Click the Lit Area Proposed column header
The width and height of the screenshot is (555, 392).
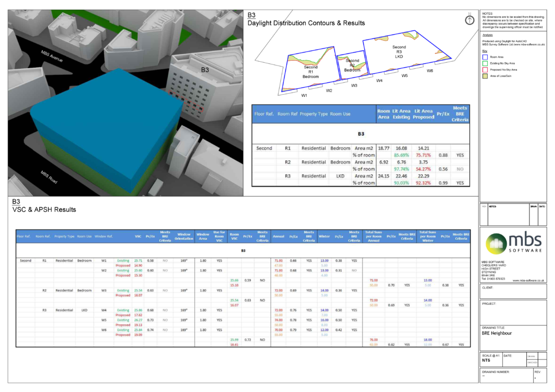(423, 114)
